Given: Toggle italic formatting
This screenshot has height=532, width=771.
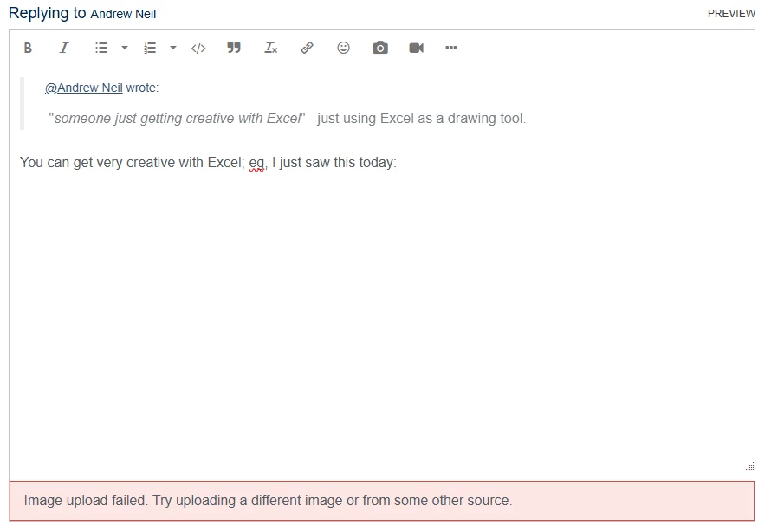Looking at the screenshot, I should point(64,48).
